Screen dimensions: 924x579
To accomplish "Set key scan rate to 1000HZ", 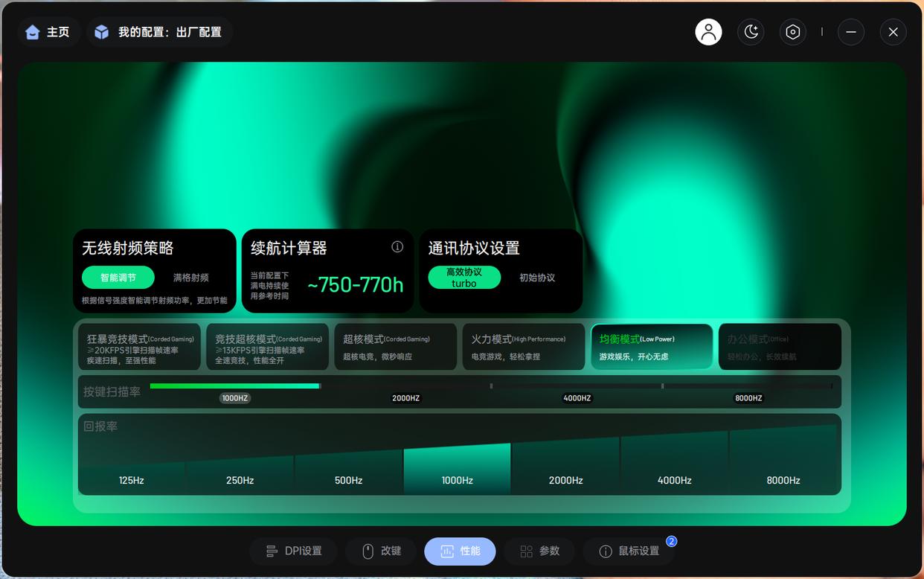I will tap(235, 398).
